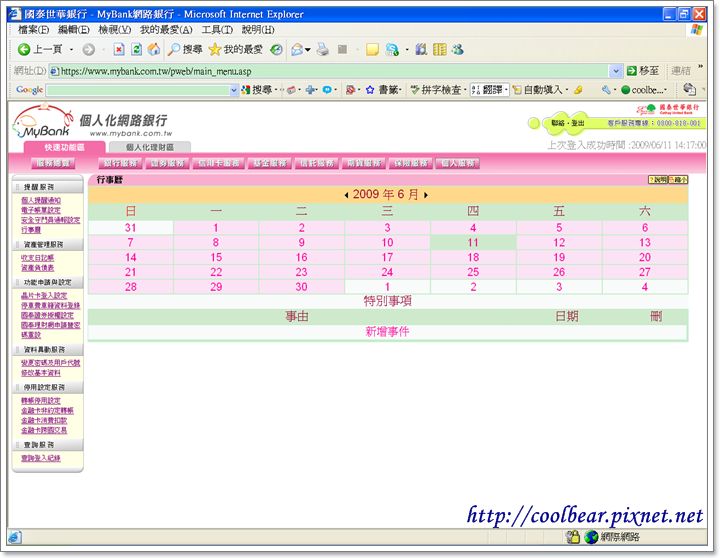Screen dimensions: 720x558
Task: Open the 查詢登入紀錄 sidebar link
Action: 41,458
